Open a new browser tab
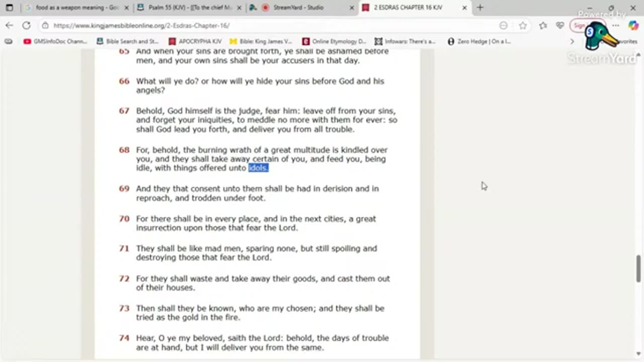This screenshot has height=362, width=644. pyautogui.click(x=480, y=8)
